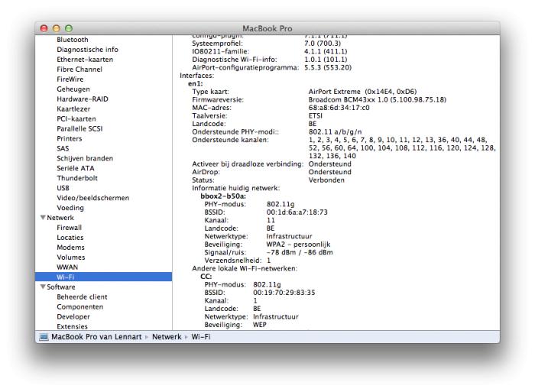535x392 pixels.
Task: Select Thunderbolt in sidebar
Action: click(x=77, y=178)
